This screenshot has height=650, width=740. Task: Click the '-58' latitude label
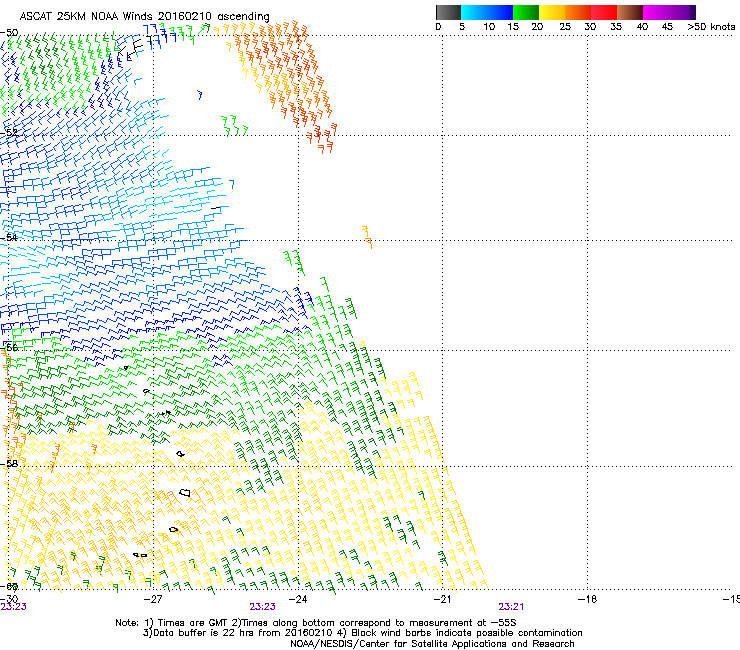[x=9, y=464]
